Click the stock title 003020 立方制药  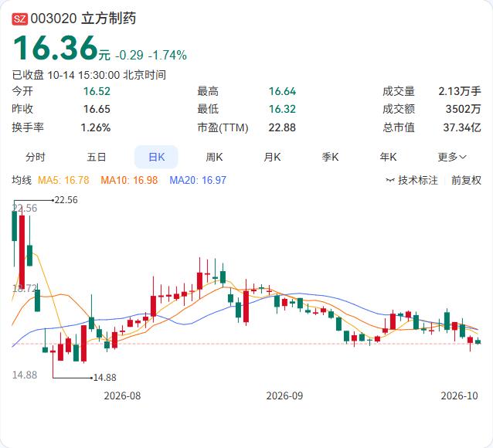tap(83, 19)
